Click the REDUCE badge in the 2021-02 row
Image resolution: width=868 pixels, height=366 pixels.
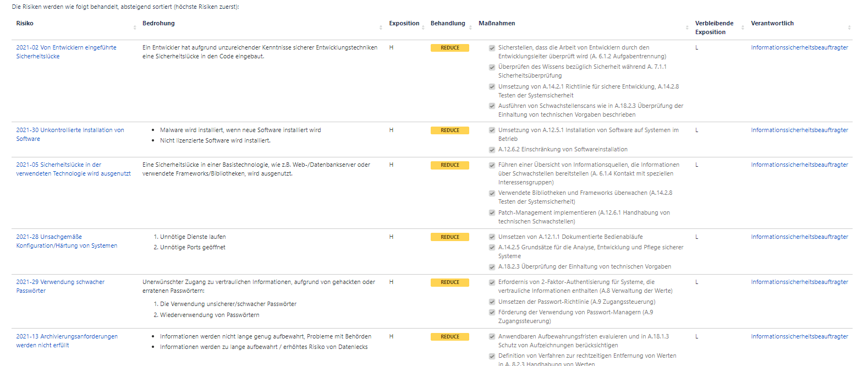449,48
